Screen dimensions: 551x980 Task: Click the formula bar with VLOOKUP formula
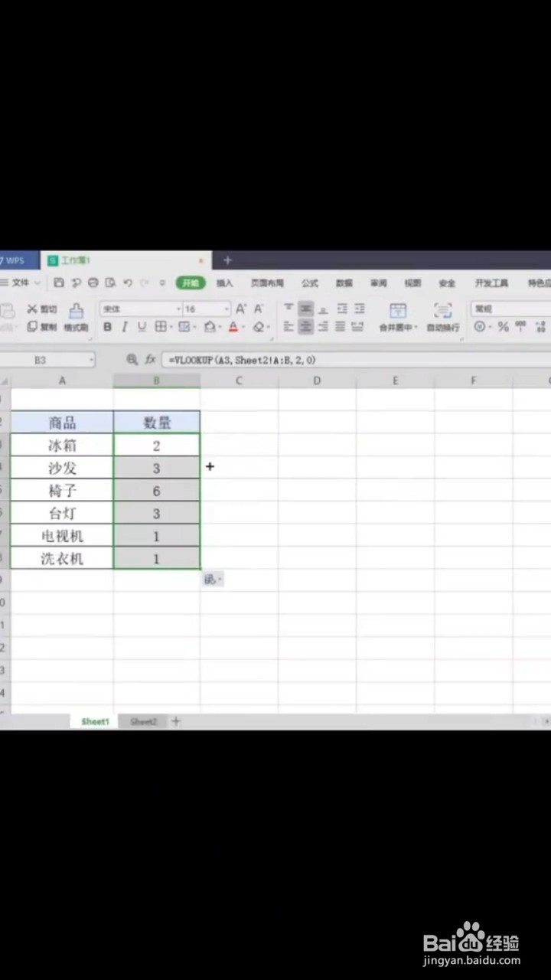pyautogui.click(x=356, y=359)
